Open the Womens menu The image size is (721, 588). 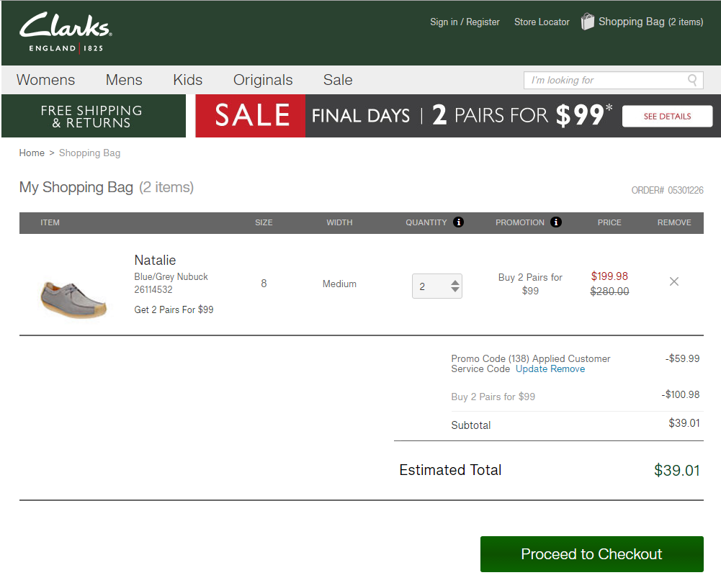pos(45,80)
